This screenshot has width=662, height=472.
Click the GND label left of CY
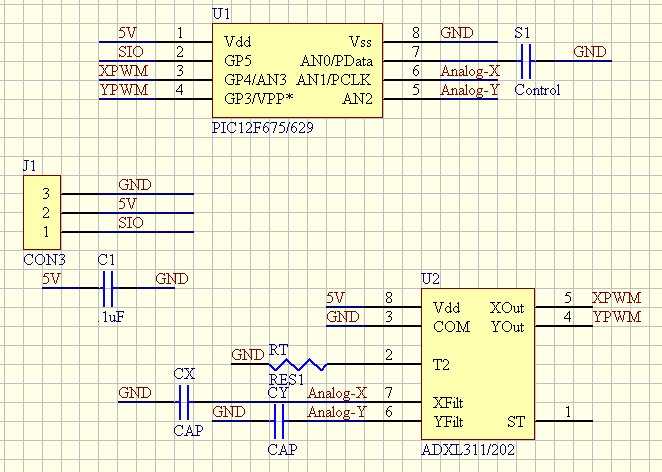point(229,412)
